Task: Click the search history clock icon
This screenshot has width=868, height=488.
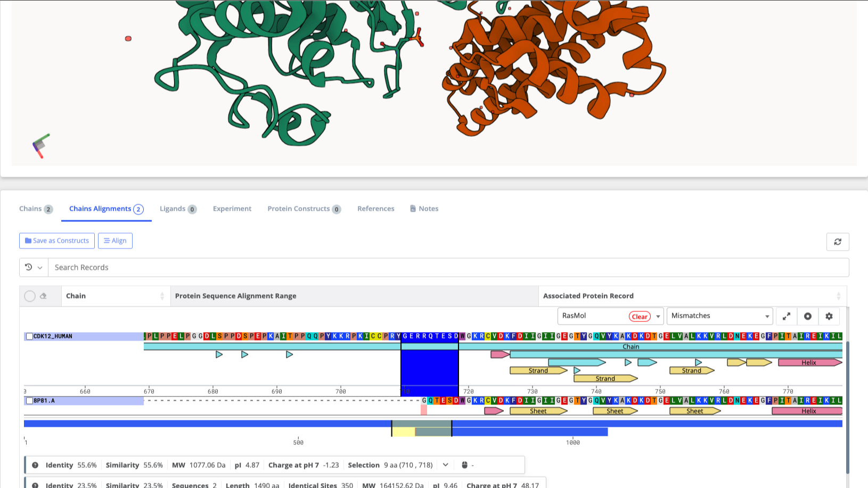Action: pos(28,267)
